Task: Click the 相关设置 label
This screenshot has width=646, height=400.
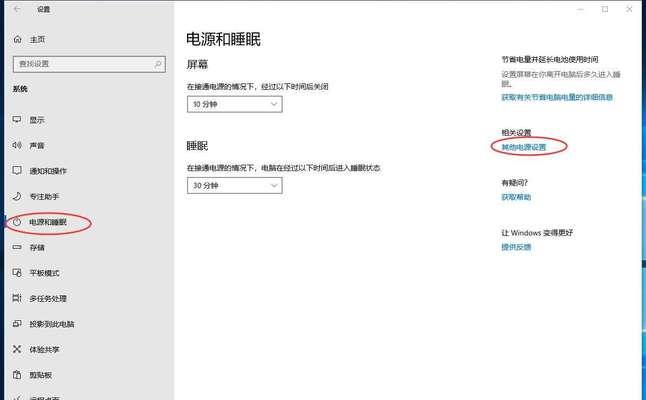Action: tap(516, 133)
